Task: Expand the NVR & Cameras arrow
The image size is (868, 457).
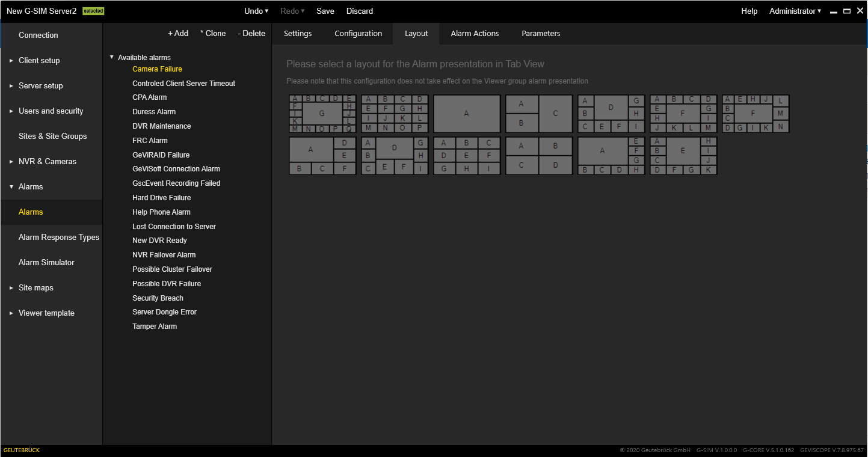Action: pyautogui.click(x=11, y=161)
